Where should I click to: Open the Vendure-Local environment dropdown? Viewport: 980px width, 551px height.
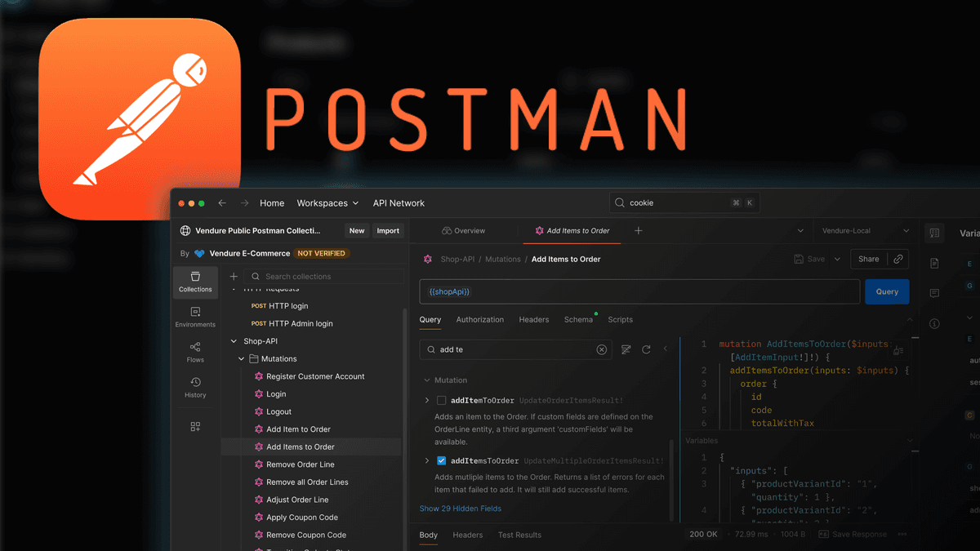click(x=866, y=231)
